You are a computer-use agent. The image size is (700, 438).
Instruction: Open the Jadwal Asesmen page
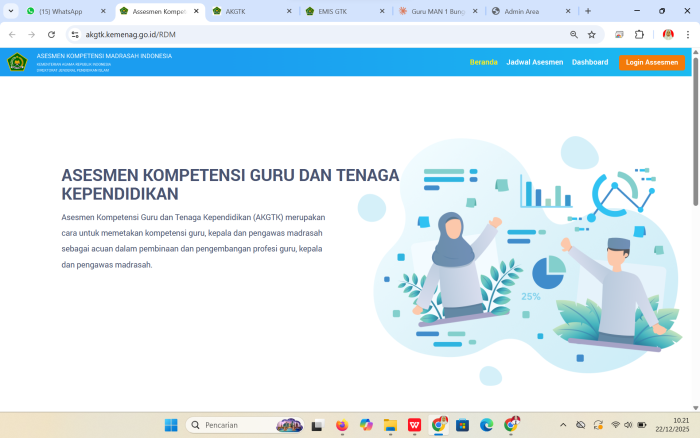point(534,62)
